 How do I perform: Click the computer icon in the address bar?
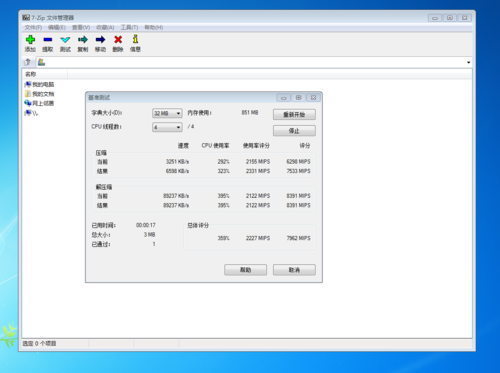(41, 62)
